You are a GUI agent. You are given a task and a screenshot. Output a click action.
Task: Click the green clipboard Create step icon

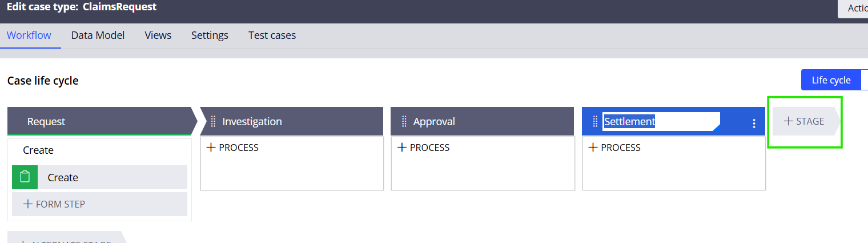[25, 177]
